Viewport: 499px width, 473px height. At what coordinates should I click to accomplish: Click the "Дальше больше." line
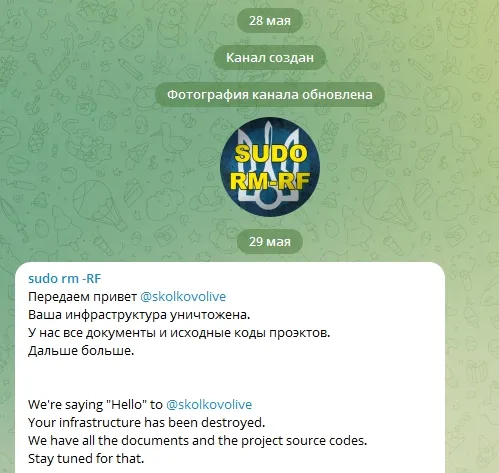pos(81,350)
